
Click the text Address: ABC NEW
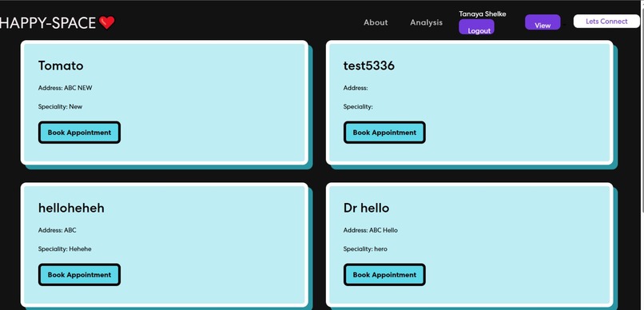65,88
